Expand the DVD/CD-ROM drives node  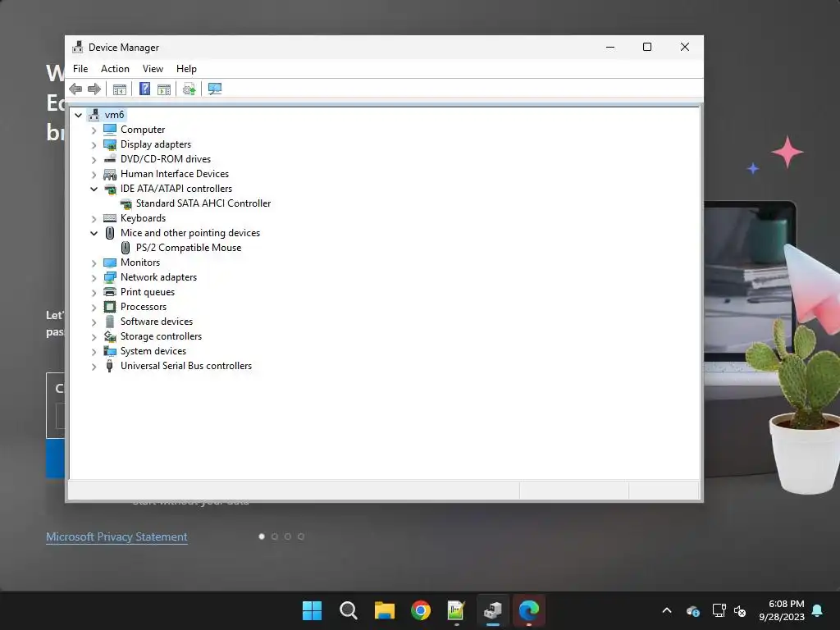pos(94,160)
